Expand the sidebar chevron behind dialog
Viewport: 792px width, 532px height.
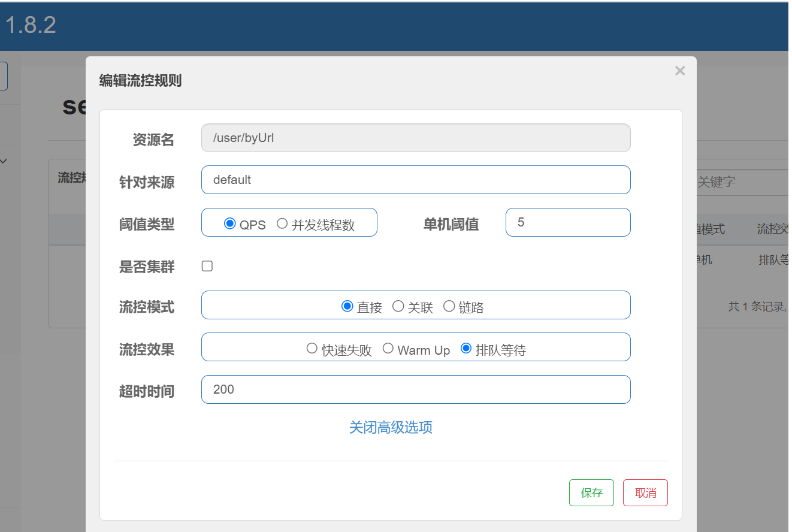tap(4, 161)
